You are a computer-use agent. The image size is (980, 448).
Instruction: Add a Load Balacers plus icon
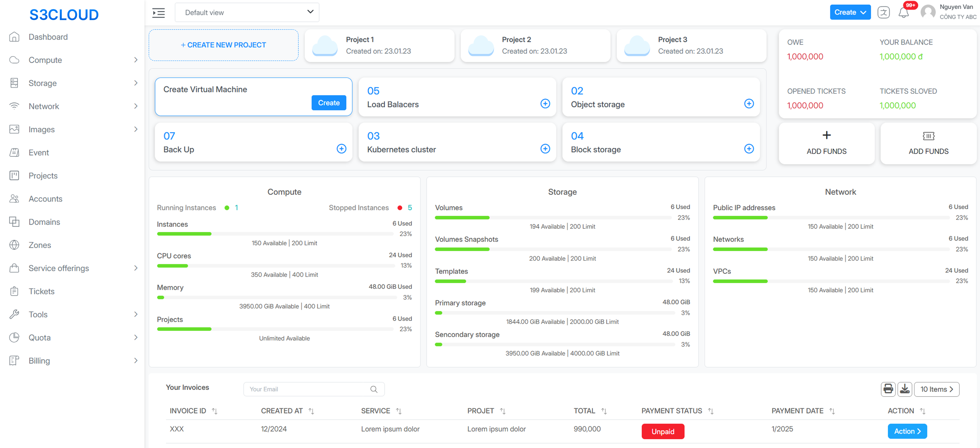pyautogui.click(x=545, y=103)
